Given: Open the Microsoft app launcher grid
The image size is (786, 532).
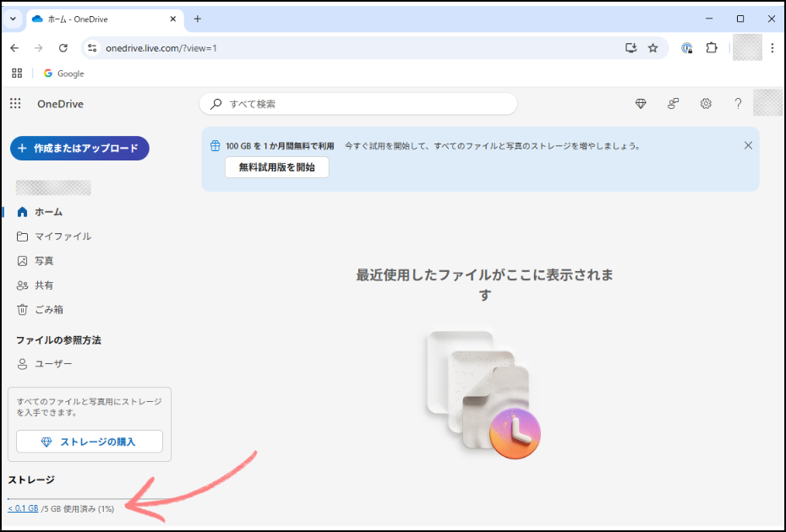Looking at the screenshot, I should pos(15,103).
